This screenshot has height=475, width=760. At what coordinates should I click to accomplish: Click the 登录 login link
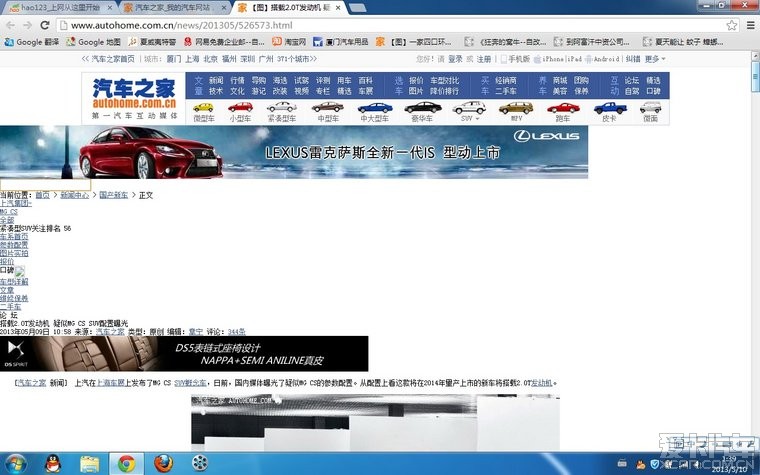(455, 59)
